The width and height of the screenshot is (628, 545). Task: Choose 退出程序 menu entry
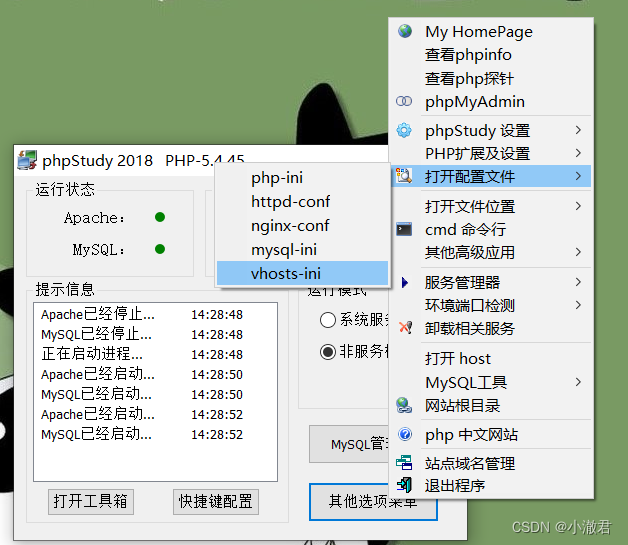pyautogui.click(x=491, y=486)
